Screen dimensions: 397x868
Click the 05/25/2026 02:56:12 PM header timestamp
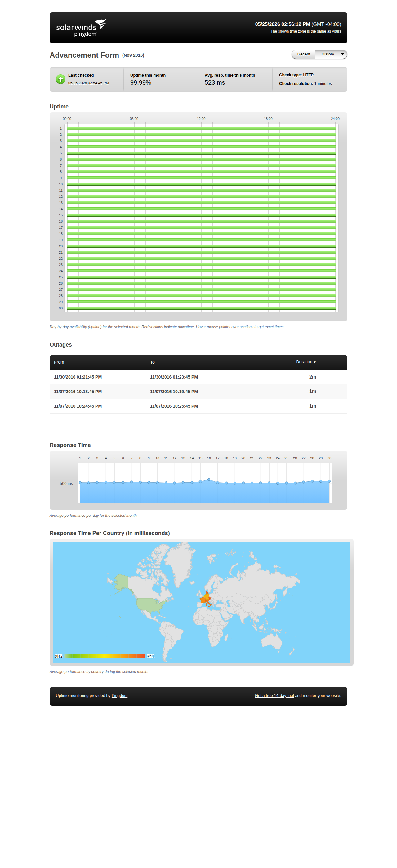point(282,24)
